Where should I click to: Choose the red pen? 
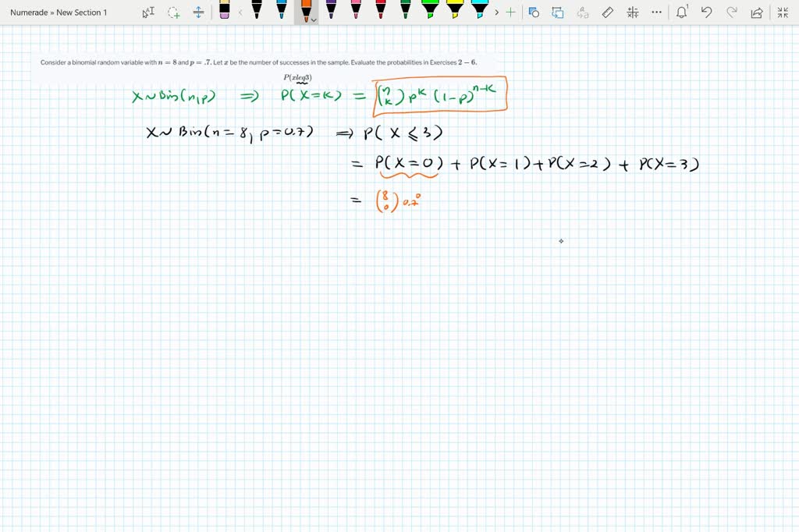(380, 12)
